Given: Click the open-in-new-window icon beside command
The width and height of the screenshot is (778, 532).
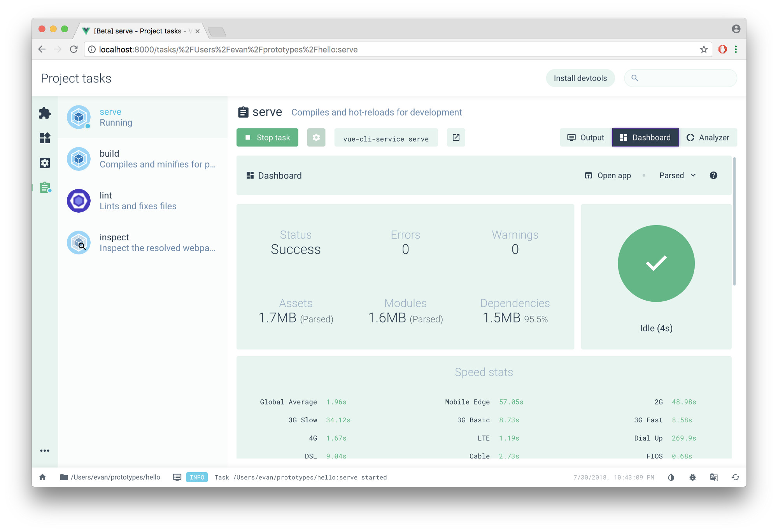Looking at the screenshot, I should coord(456,137).
